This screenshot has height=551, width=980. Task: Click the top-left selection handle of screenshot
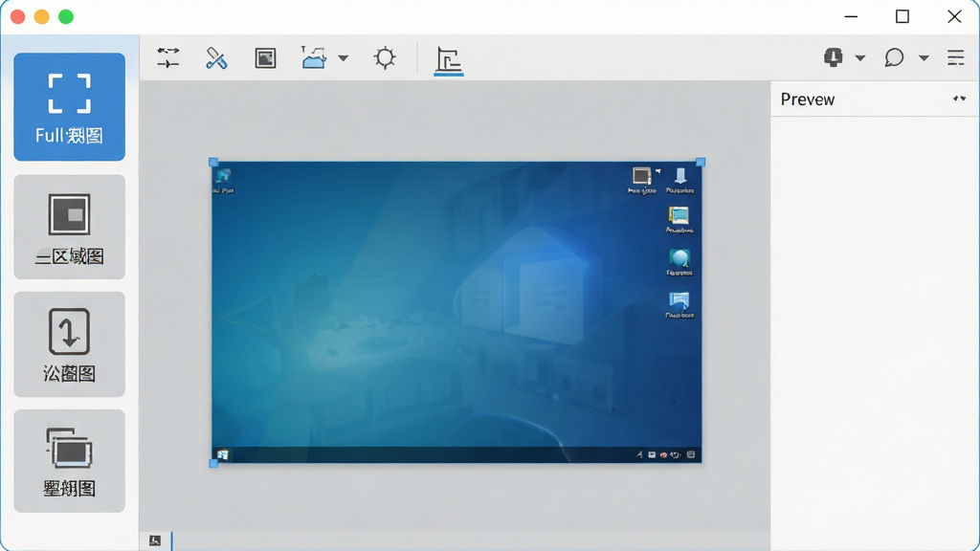click(x=213, y=163)
